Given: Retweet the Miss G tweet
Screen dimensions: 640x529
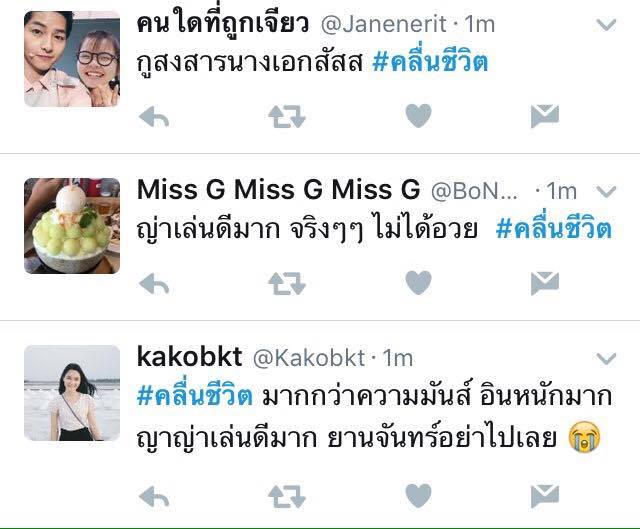Looking at the screenshot, I should click(287, 283).
